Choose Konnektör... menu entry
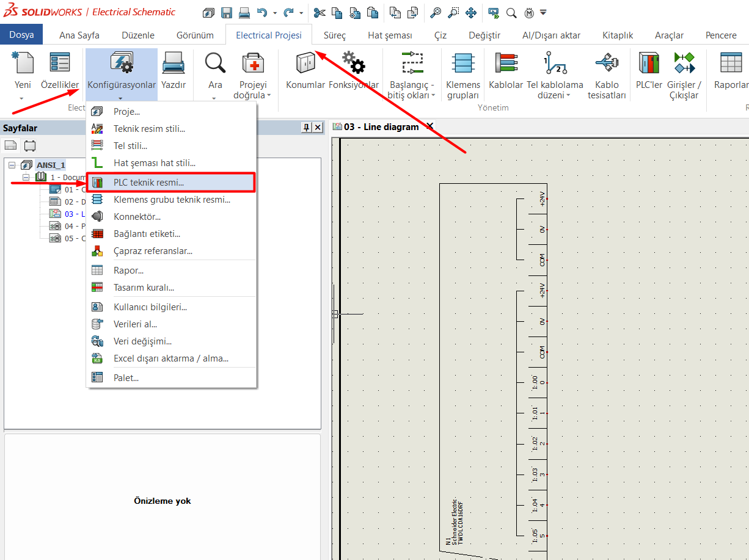 (x=171, y=216)
